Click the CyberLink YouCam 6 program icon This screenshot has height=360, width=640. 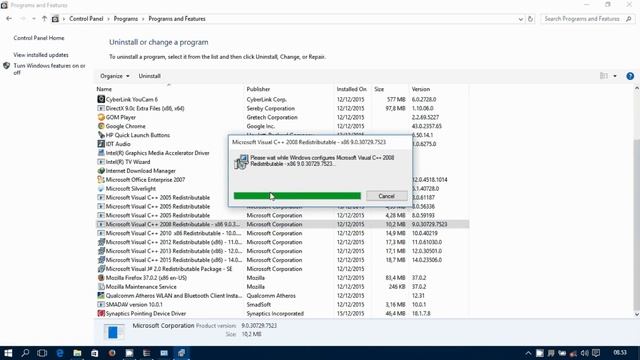pos(101,99)
